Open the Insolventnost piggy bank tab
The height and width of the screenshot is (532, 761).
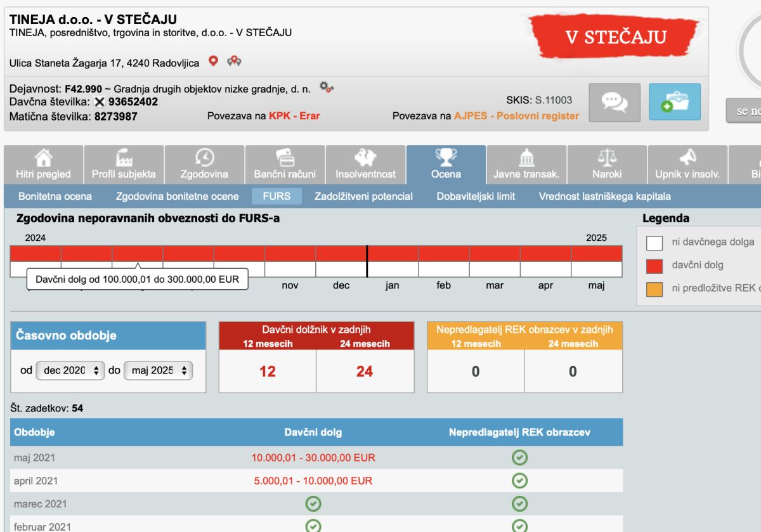click(x=365, y=165)
